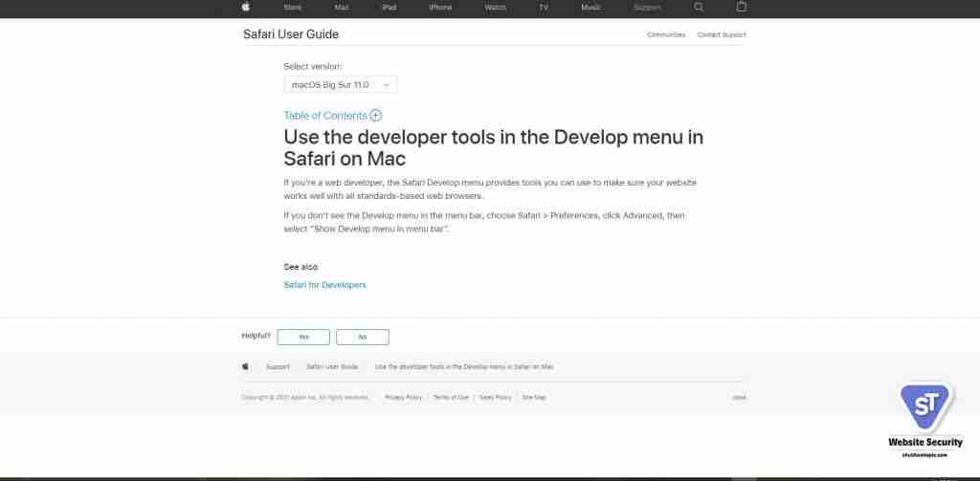This screenshot has width=980, height=481.
Task: Click the paragraph starting 'If you don't see'
Action: click(484, 223)
